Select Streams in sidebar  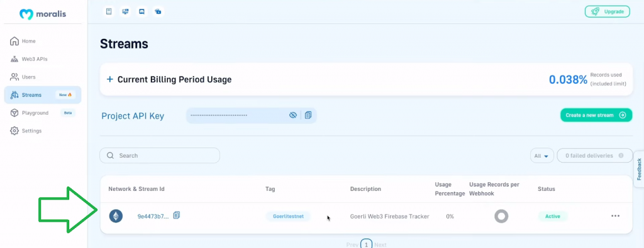43,95
